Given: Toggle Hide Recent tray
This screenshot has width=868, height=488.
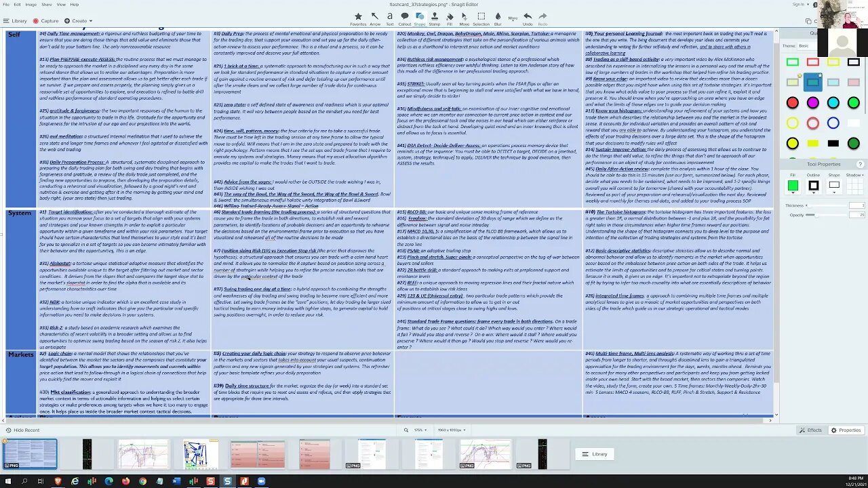Looking at the screenshot, I should click(22, 430).
